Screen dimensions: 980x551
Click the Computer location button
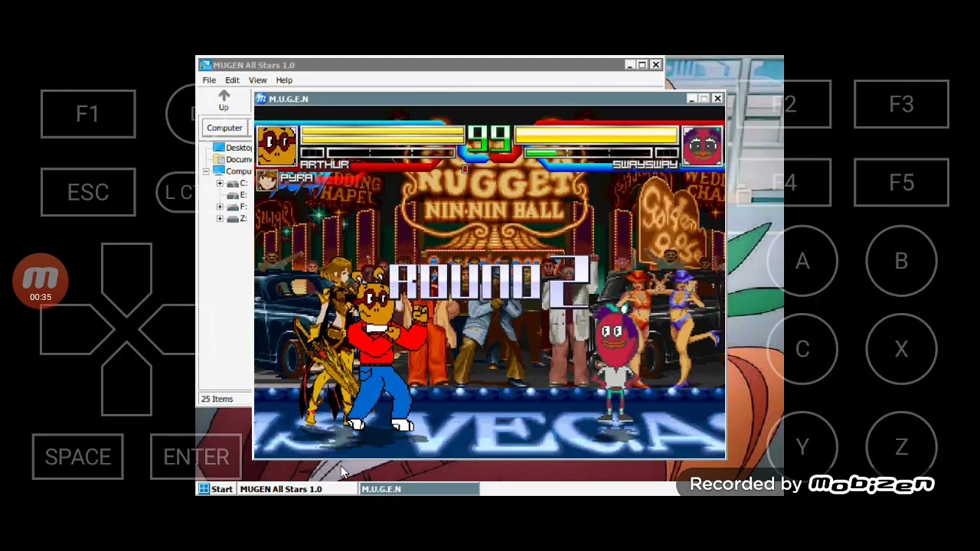(224, 128)
